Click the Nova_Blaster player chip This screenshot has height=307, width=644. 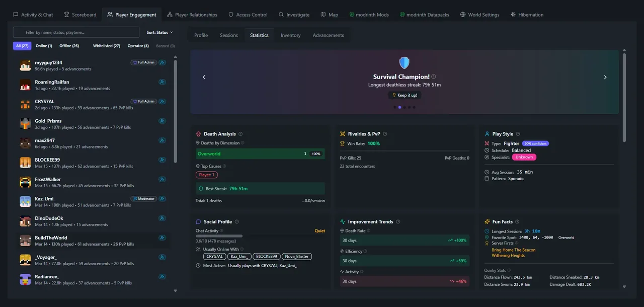click(x=296, y=256)
